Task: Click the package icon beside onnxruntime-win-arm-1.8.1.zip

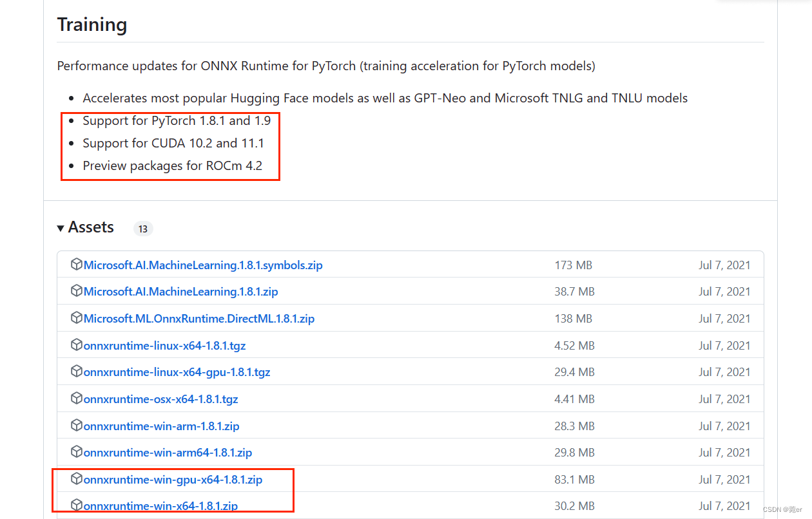Action: pos(77,426)
